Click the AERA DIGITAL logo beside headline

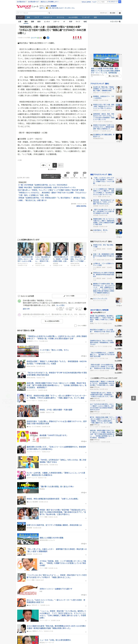click(x=77, y=38)
